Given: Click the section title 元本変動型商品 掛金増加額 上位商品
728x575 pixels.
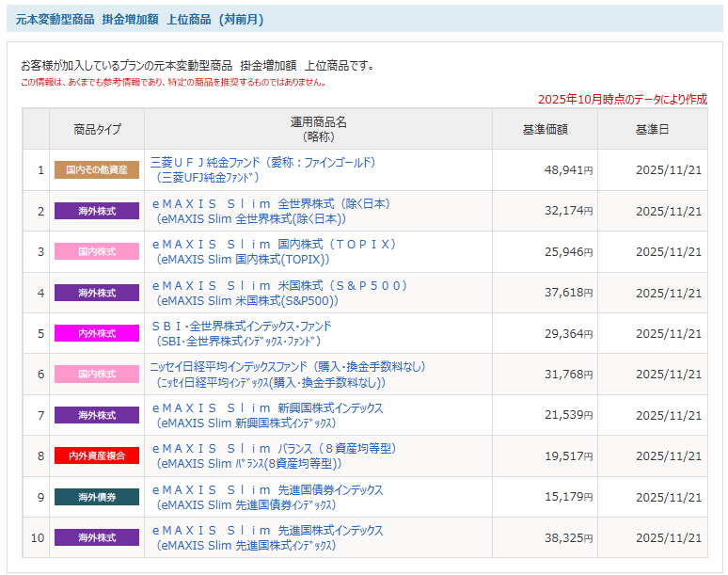Looking at the screenshot, I should click(x=139, y=20).
